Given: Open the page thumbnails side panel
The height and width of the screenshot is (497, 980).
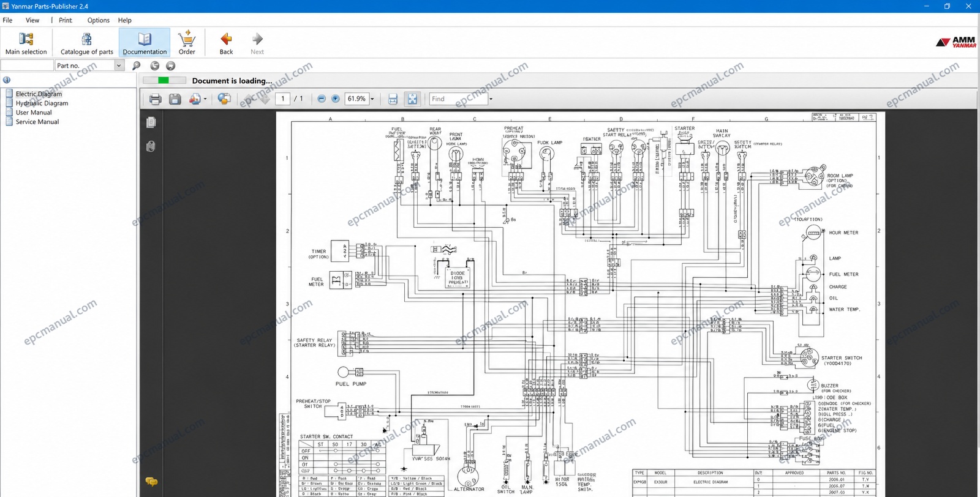Looking at the screenshot, I should pos(151,122).
